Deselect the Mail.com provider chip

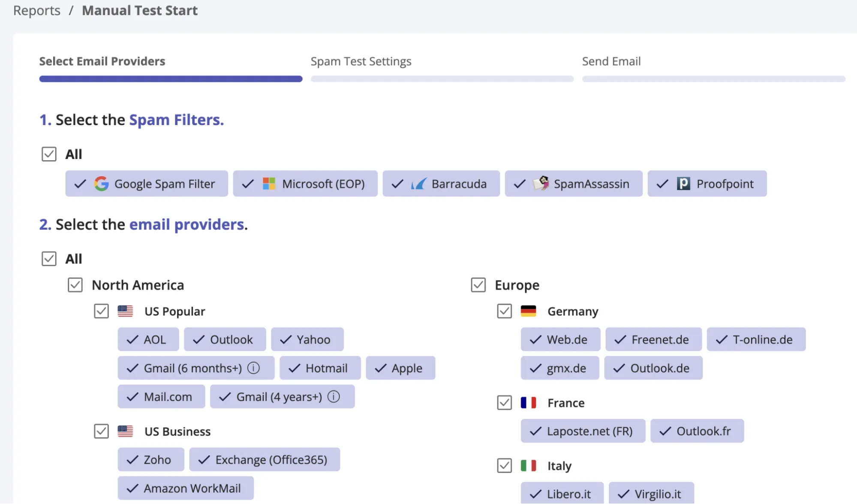tap(161, 397)
